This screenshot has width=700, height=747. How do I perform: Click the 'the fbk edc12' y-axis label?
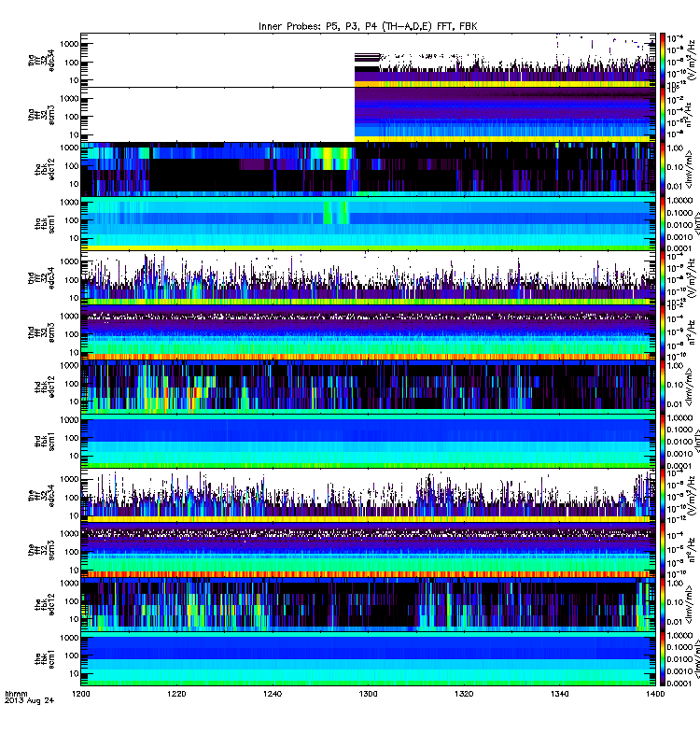click(45, 603)
